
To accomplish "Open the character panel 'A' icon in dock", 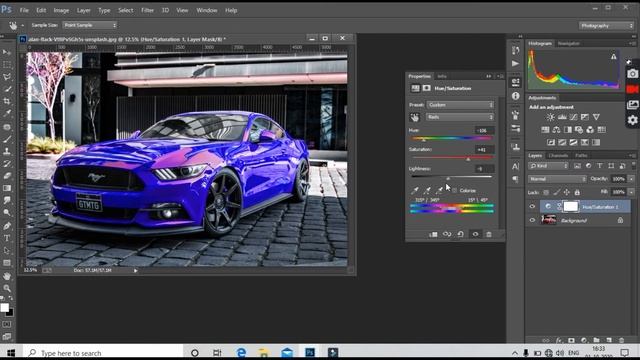I will 515,166.
